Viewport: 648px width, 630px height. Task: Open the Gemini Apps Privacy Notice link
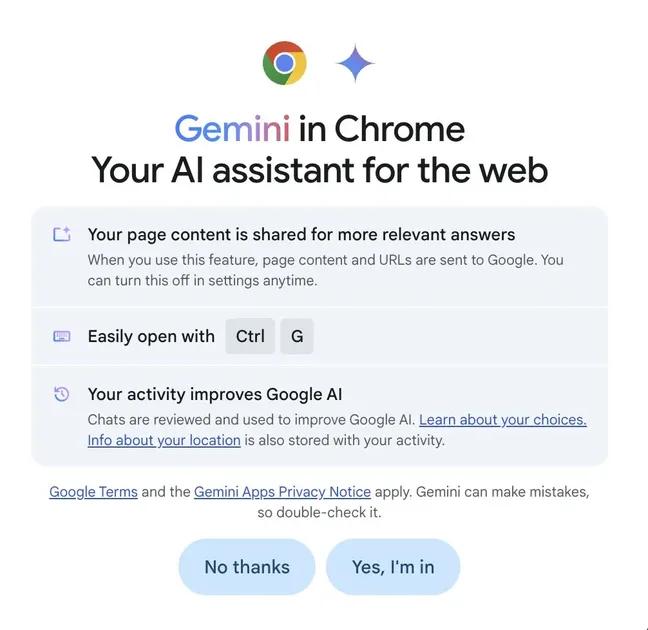[x=282, y=492]
